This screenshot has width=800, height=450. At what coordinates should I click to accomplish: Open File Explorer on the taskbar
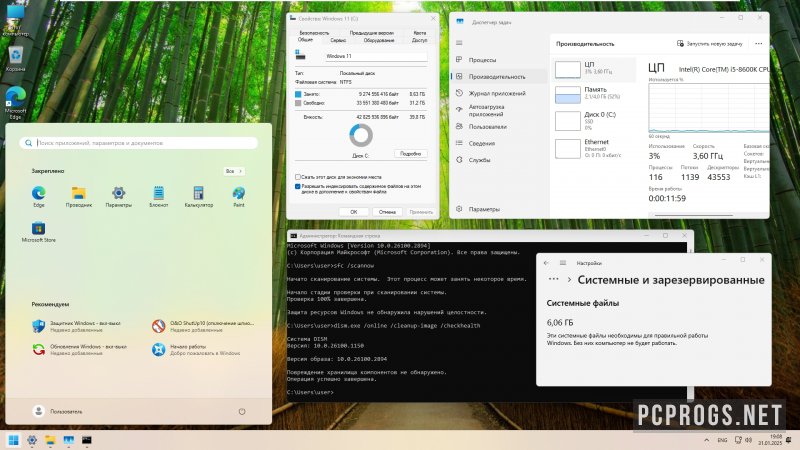point(50,440)
